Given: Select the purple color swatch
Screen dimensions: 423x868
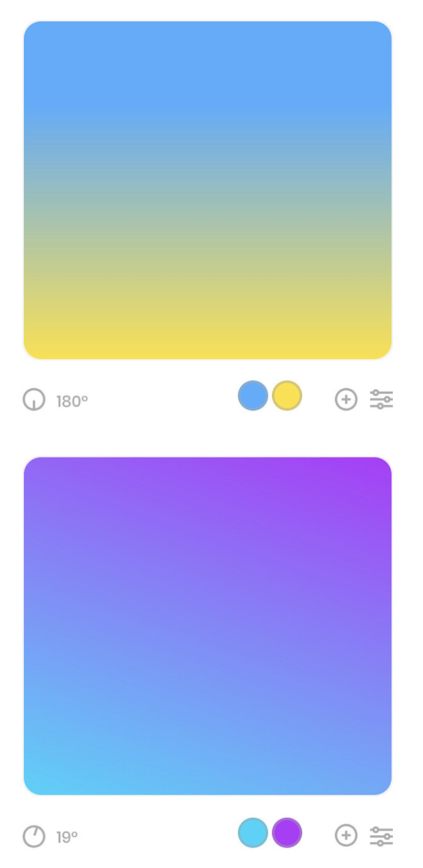Looking at the screenshot, I should point(287,833).
